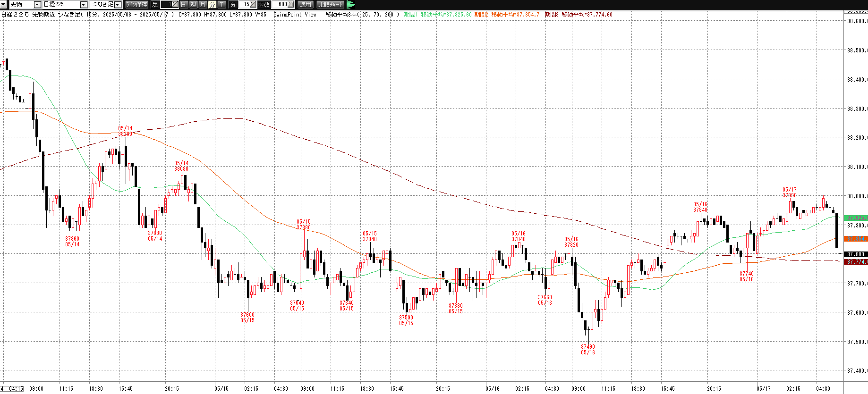This screenshot has width=868, height=394.
Task: Click the ライン保存 button
Action: [x=136, y=5]
